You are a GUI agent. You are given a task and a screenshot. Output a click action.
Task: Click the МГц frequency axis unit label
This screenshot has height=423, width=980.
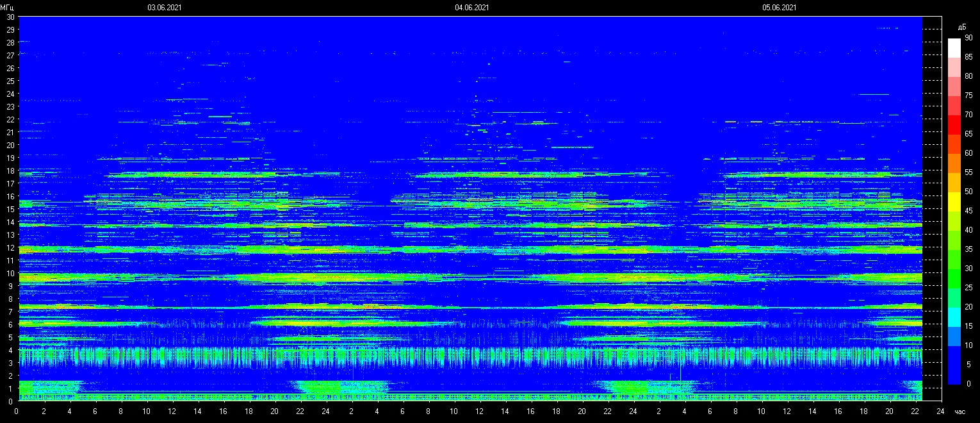[7, 8]
